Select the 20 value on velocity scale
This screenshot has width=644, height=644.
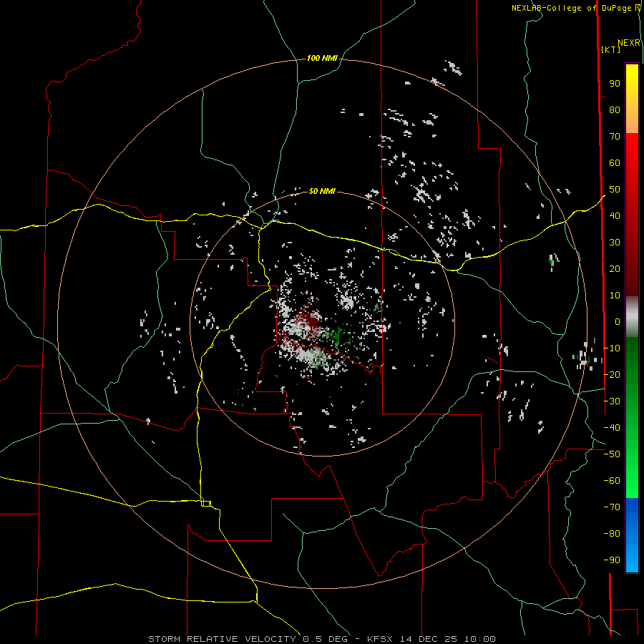(x=615, y=268)
